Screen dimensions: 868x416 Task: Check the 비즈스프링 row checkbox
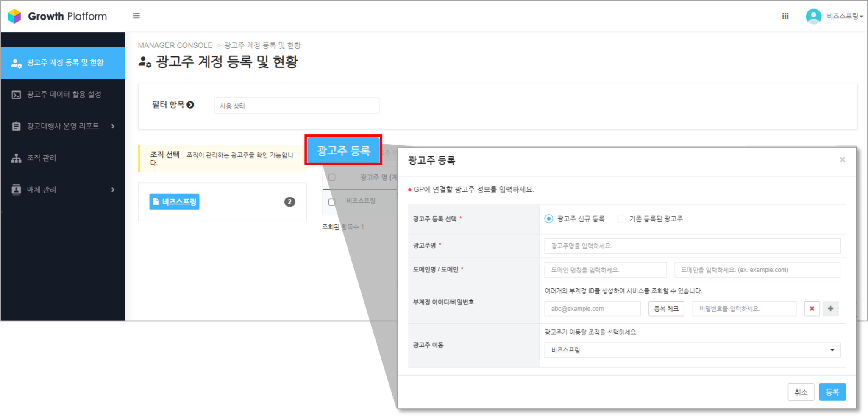click(332, 202)
